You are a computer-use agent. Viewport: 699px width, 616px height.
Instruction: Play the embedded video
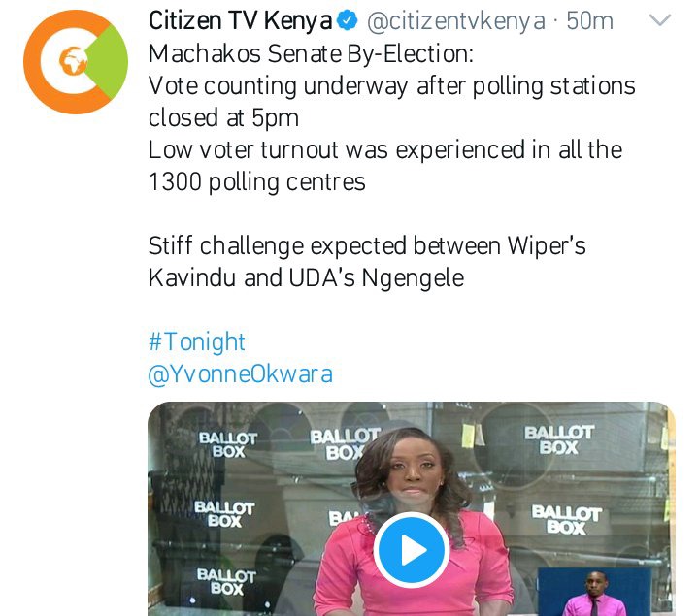click(x=411, y=550)
